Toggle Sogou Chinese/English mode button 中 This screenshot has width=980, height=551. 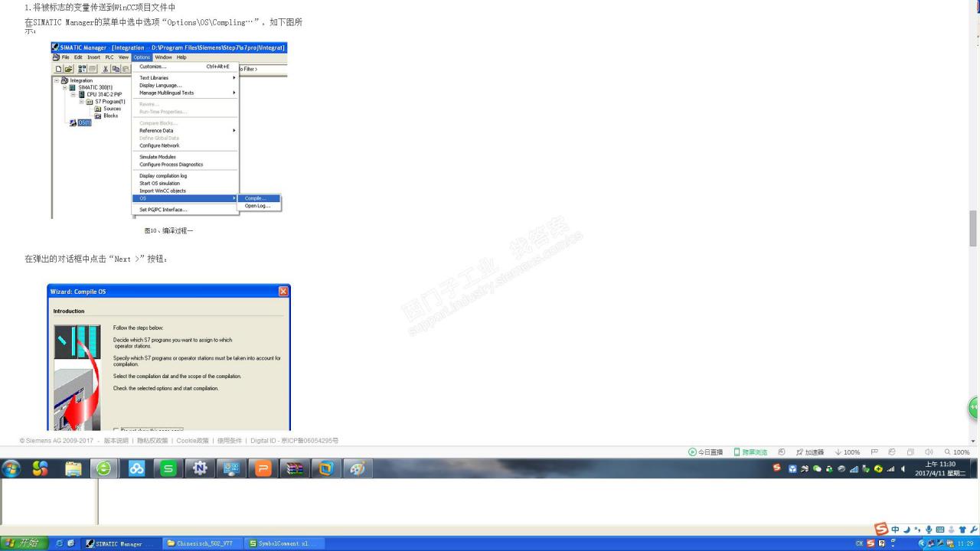[x=895, y=530]
